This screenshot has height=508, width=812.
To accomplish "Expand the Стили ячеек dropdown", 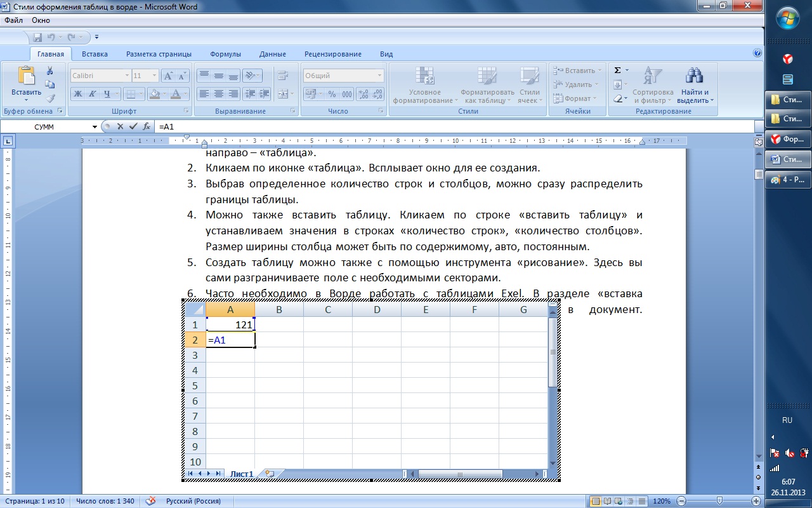I will pos(529,84).
